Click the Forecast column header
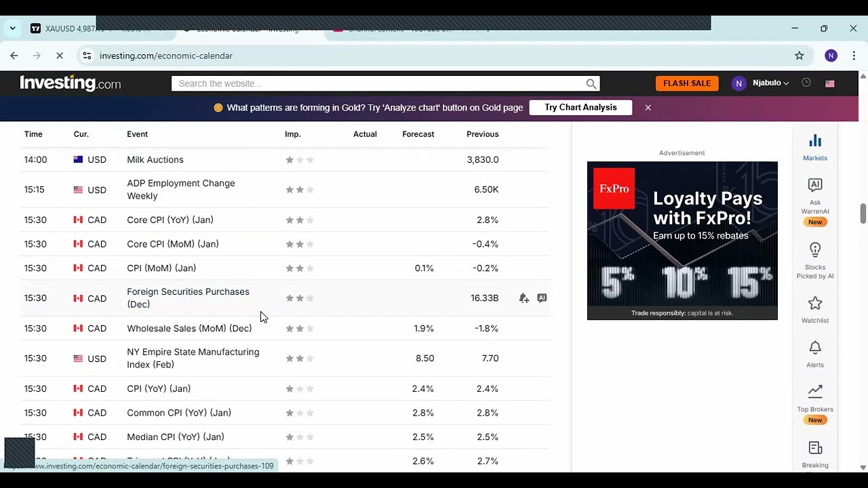This screenshot has width=868, height=488. click(418, 134)
